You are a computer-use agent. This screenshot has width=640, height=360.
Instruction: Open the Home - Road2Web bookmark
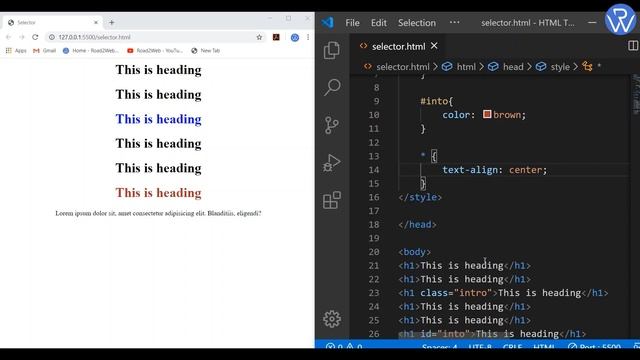(x=91, y=51)
